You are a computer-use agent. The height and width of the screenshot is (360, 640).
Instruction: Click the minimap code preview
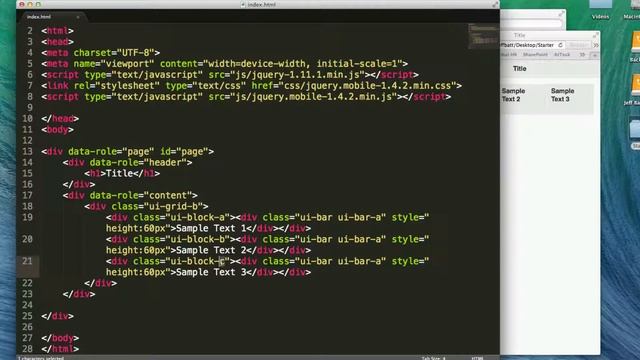coord(483,36)
